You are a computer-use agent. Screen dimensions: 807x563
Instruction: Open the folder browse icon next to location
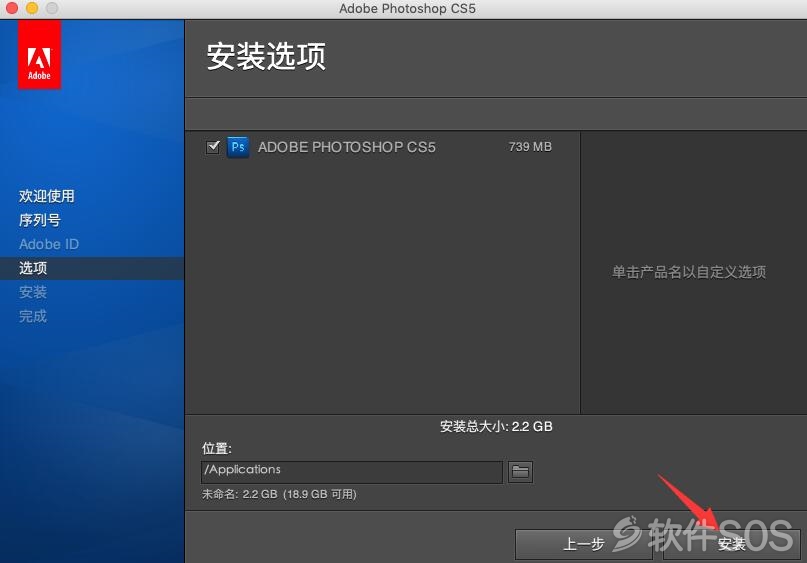(520, 472)
